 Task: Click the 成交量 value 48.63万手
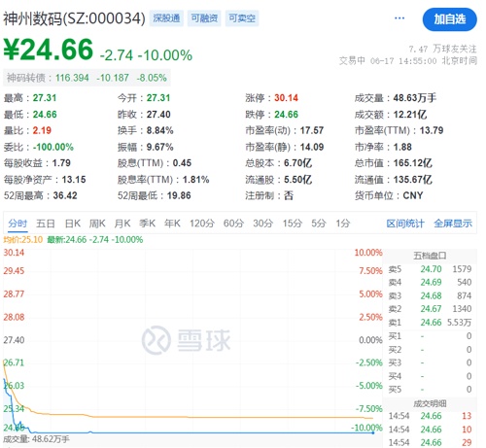pyautogui.click(x=415, y=98)
